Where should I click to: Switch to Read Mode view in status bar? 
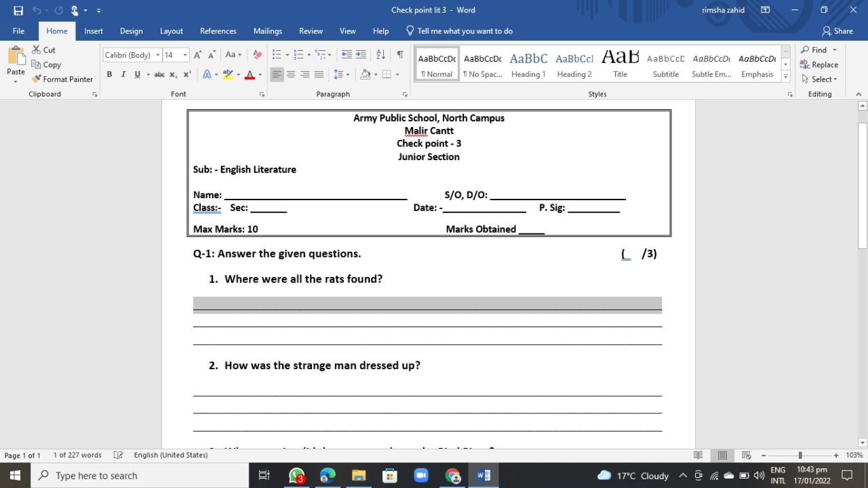coord(698,455)
